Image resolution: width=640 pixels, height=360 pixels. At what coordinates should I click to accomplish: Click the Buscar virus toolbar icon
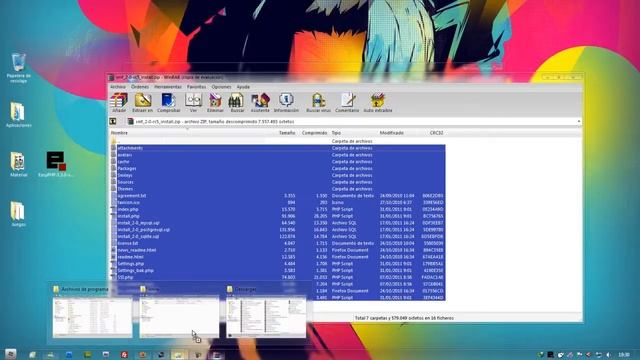(318, 102)
